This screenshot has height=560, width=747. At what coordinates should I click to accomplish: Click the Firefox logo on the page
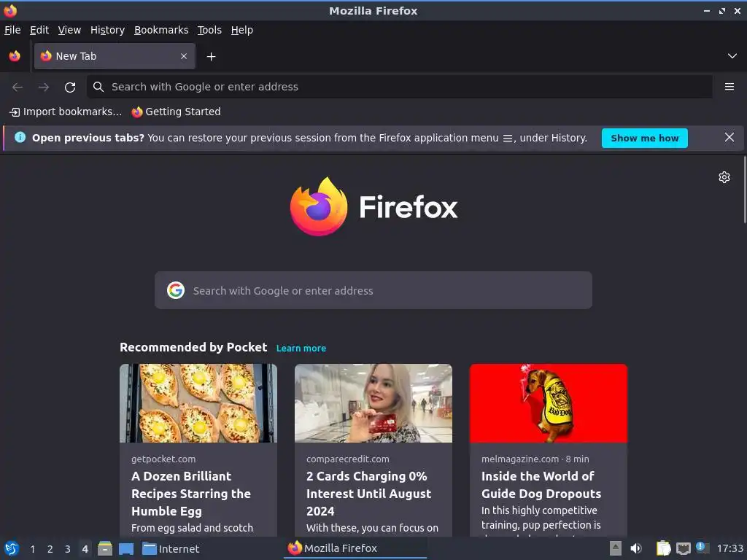(x=374, y=206)
